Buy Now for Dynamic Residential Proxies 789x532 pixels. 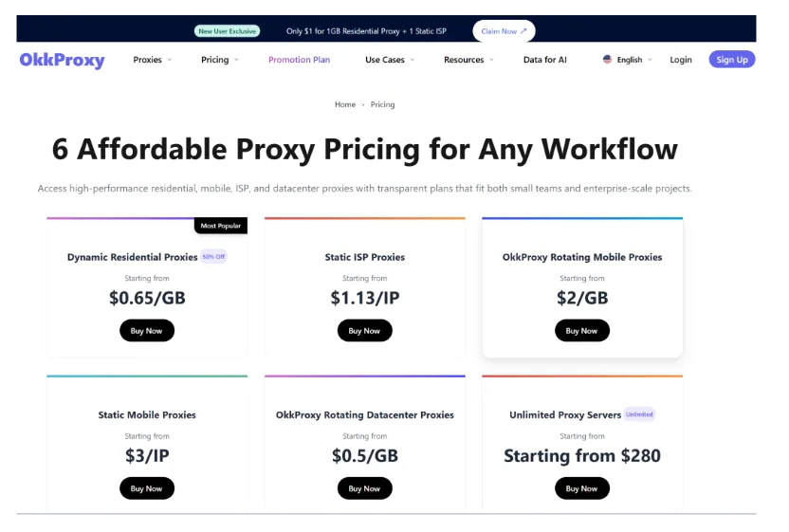[x=147, y=331]
